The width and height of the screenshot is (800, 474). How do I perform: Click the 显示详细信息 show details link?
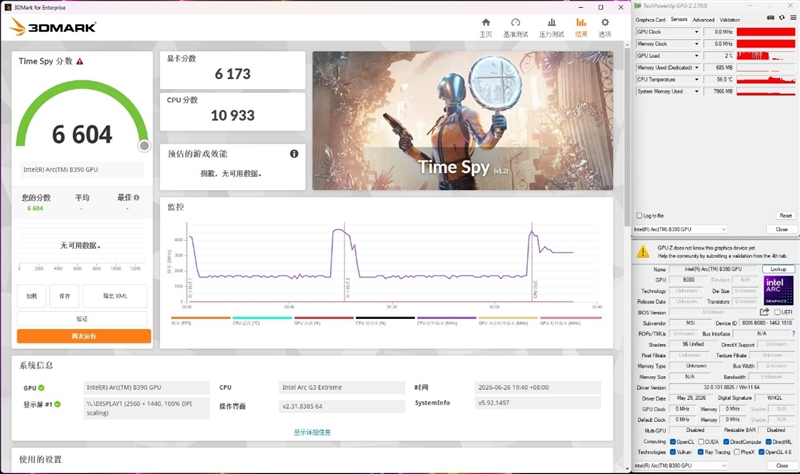point(312,432)
